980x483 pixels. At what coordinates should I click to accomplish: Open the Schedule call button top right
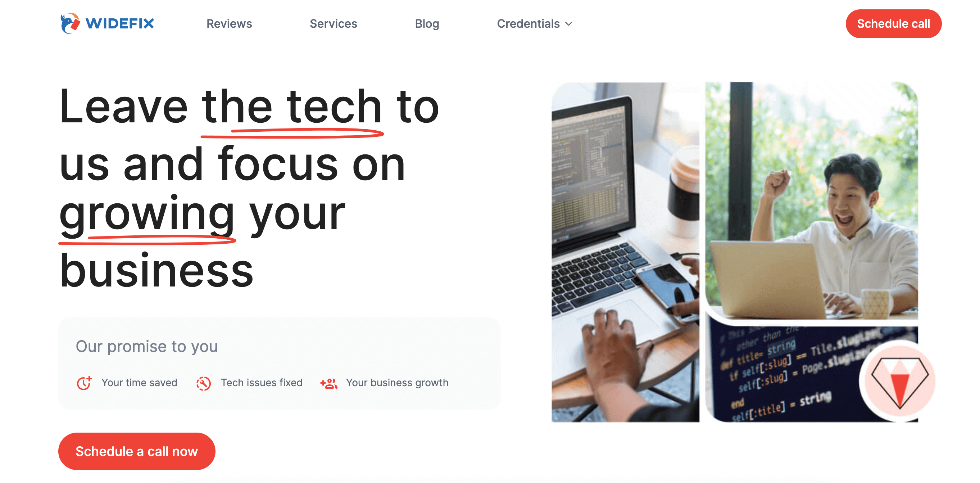[894, 24]
